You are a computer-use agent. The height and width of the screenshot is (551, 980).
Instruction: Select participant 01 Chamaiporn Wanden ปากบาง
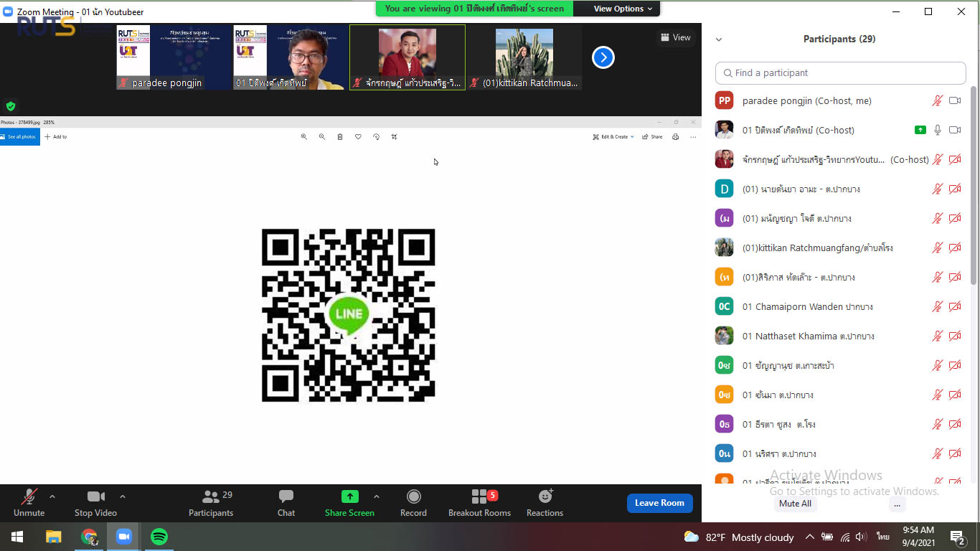pyautogui.click(x=837, y=307)
